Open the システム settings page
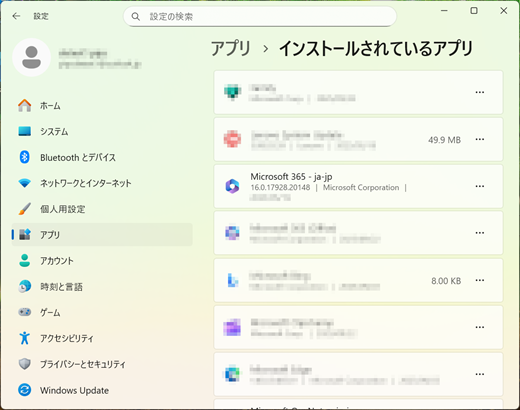 pyautogui.click(x=102, y=131)
